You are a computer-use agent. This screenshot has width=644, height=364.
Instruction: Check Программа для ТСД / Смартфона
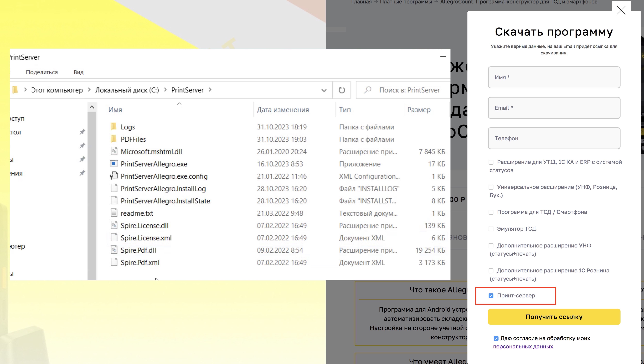(x=491, y=212)
